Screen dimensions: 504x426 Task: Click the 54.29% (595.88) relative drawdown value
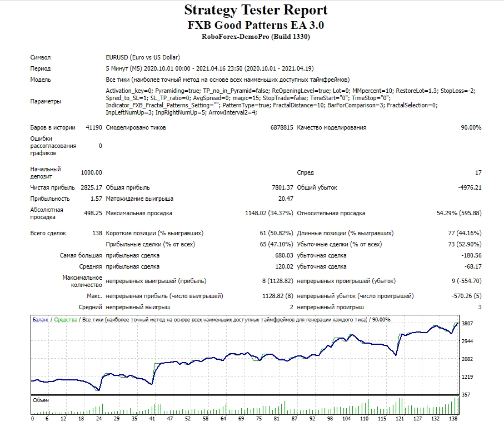coord(459,213)
